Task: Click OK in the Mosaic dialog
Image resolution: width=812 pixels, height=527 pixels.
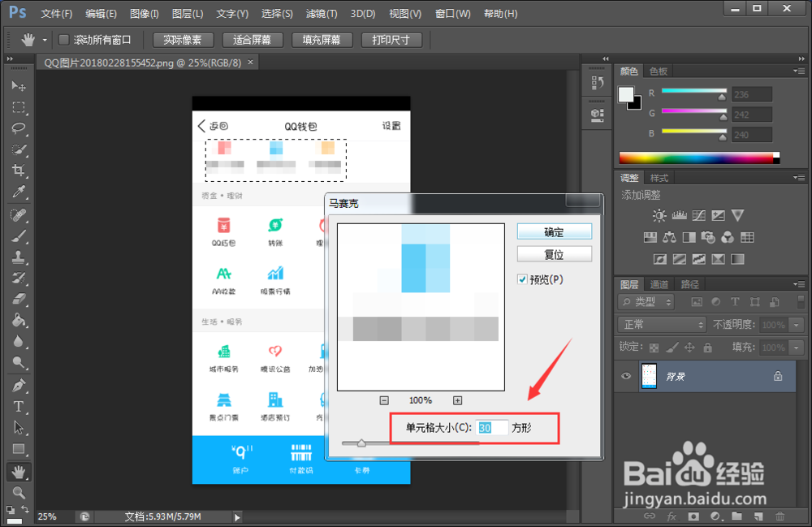Action: pyautogui.click(x=554, y=232)
